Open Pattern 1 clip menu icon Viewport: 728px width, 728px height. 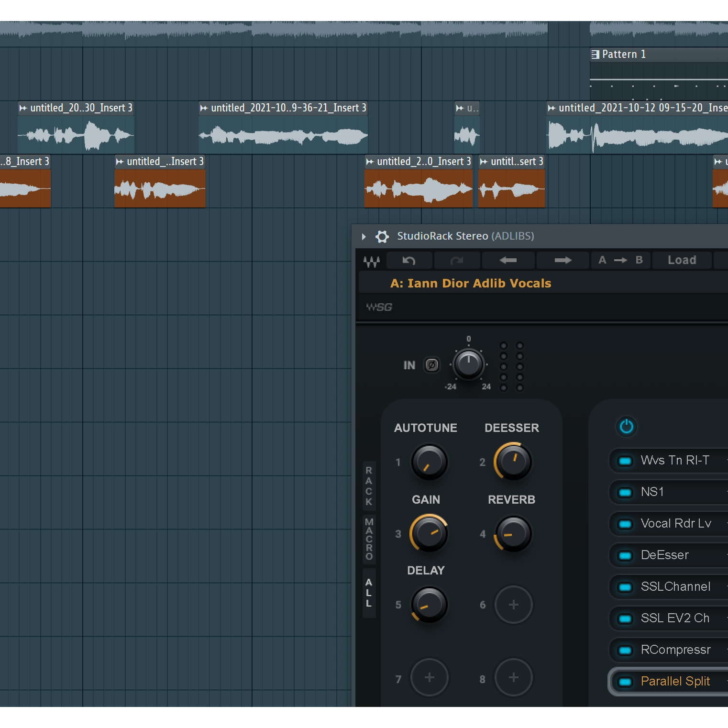tap(595, 55)
